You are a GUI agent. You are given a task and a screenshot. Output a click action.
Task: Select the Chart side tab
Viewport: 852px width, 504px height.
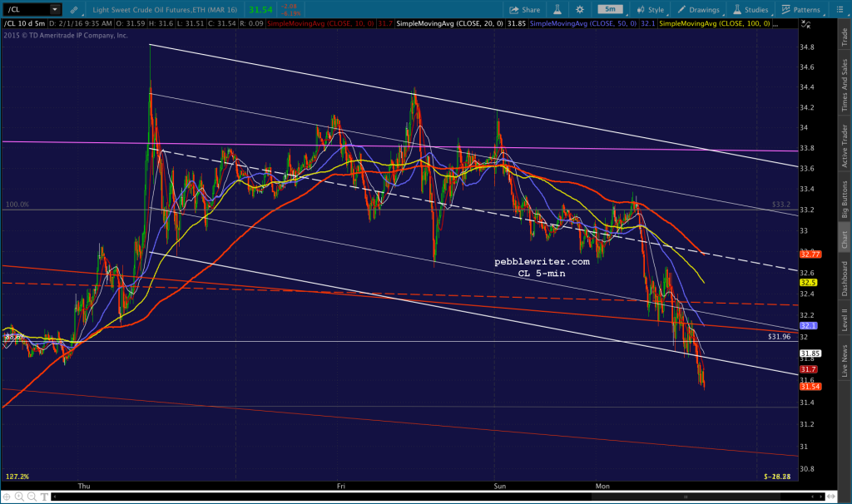845,240
